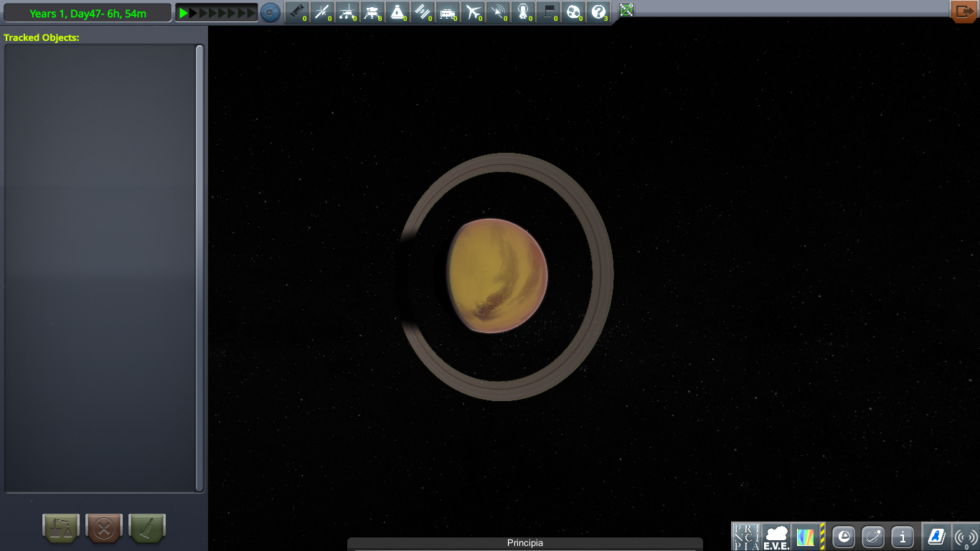This screenshot has width=980, height=551.
Task: Set time warp to the second arrow
Action: click(x=194, y=13)
